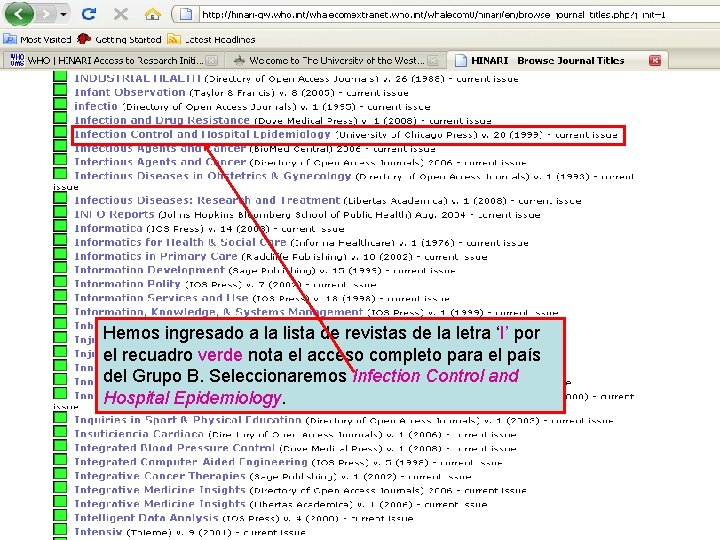Click green box beside Information Development
720x540 pixels.
[60, 267]
